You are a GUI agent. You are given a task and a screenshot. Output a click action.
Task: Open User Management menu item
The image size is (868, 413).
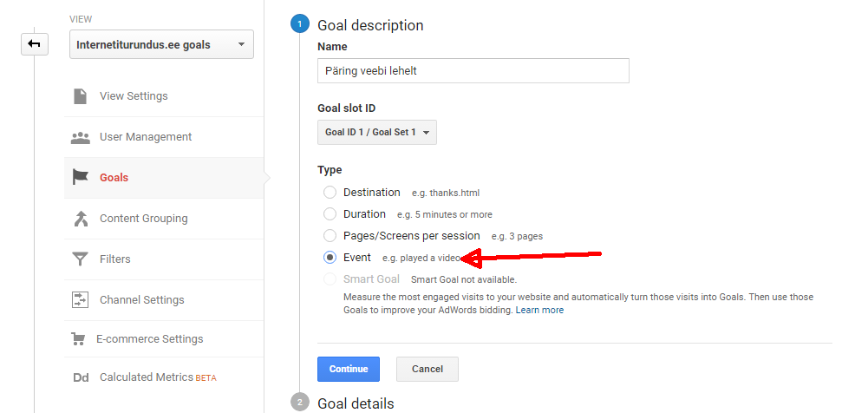click(146, 137)
